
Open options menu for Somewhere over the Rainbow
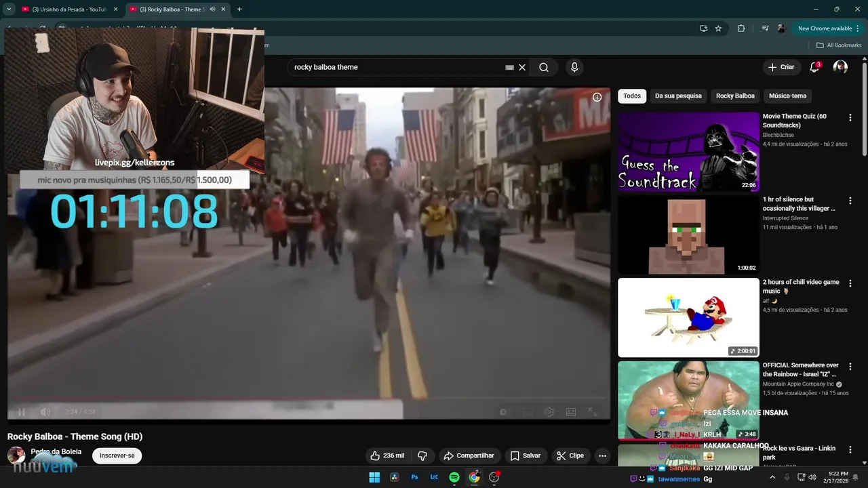click(850, 367)
